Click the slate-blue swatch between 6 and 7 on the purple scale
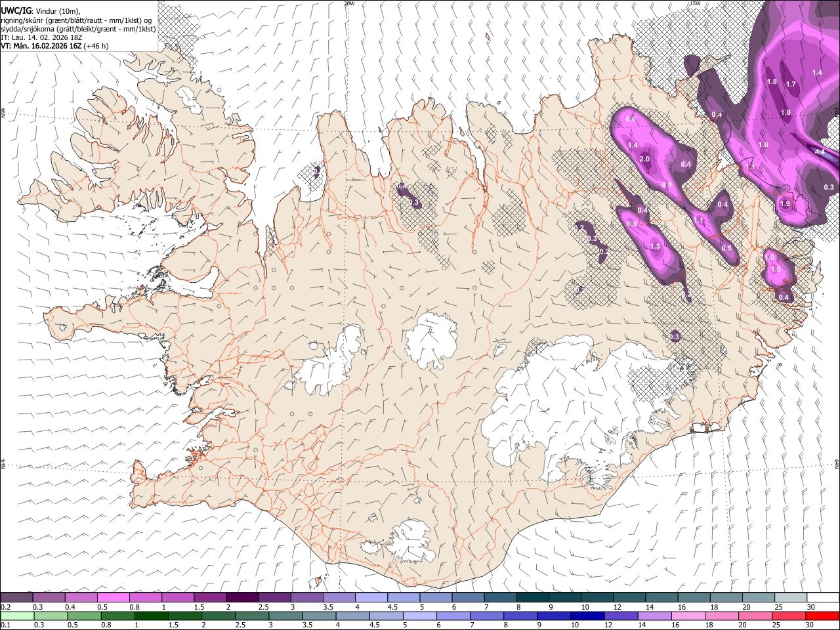 (468, 597)
